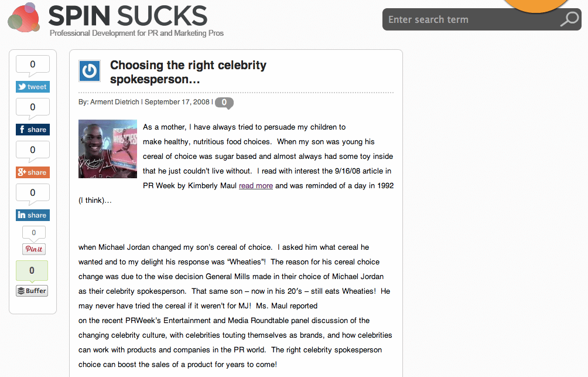Click the search magnifying glass icon
588x377 pixels.
tap(569, 19)
